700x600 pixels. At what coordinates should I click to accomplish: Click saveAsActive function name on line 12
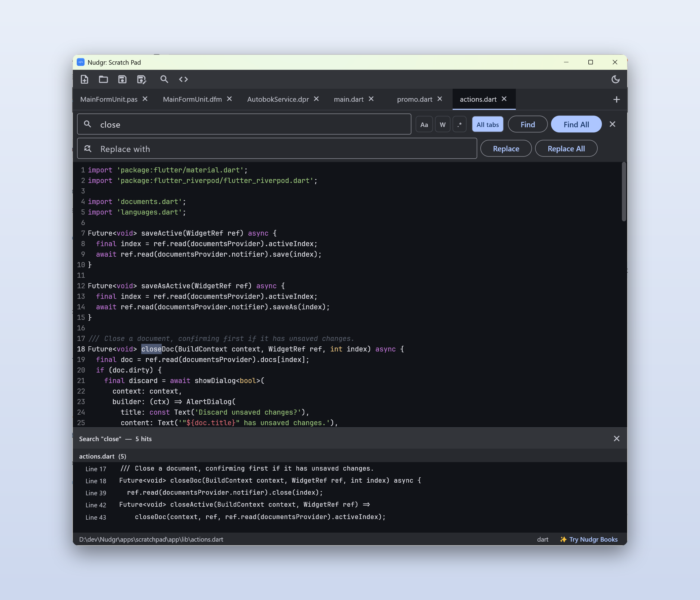pyautogui.click(x=166, y=286)
